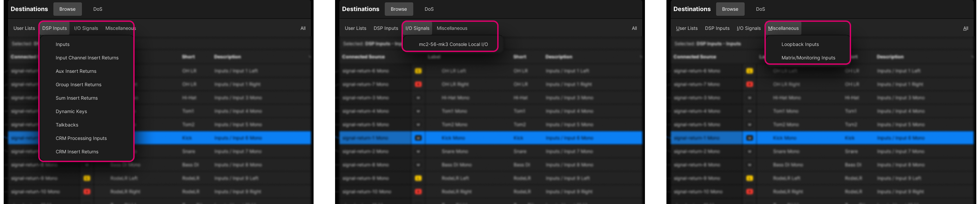980x204 pixels.
Task: Open Sum Insert Returns option
Action: click(x=77, y=98)
